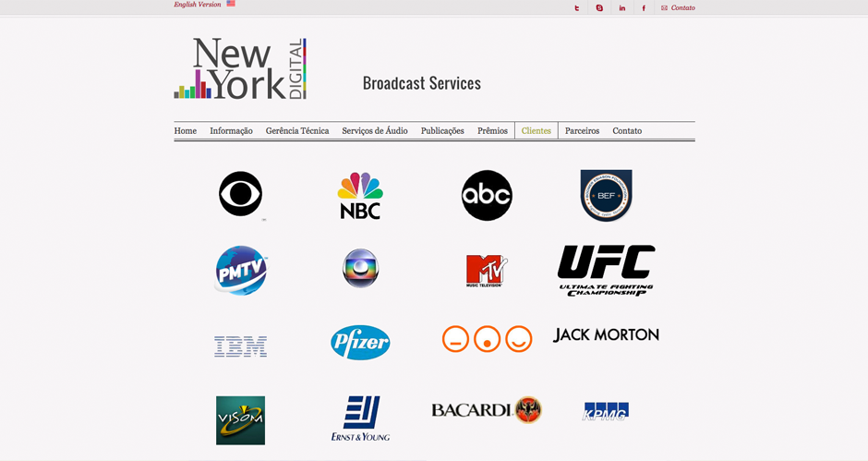
Task: Open Contato in the navigation menu
Action: pos(627,131)
